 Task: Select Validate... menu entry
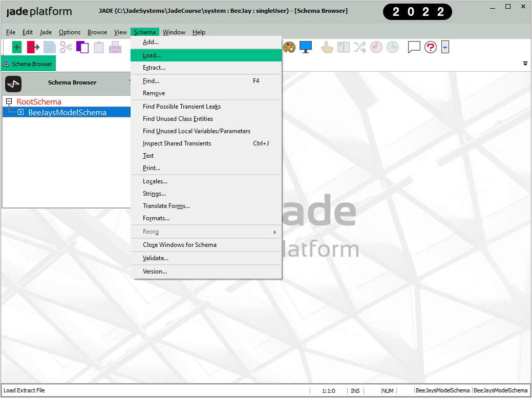156,258
